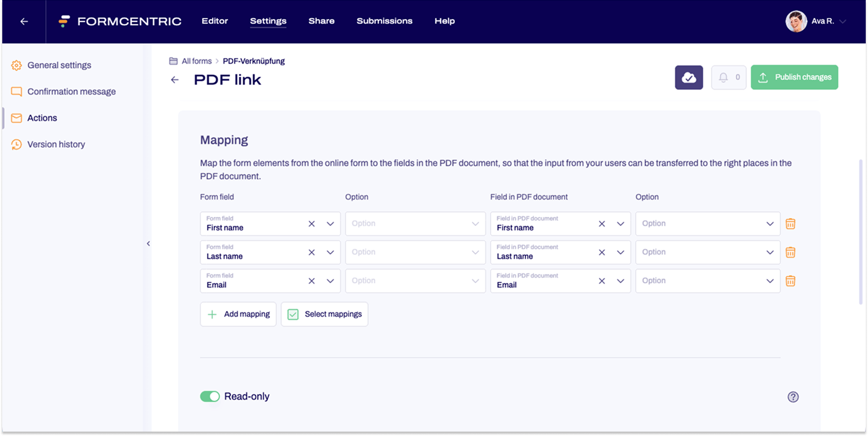Go back using arrow beside PDF link title

click(x=175, y=80)
